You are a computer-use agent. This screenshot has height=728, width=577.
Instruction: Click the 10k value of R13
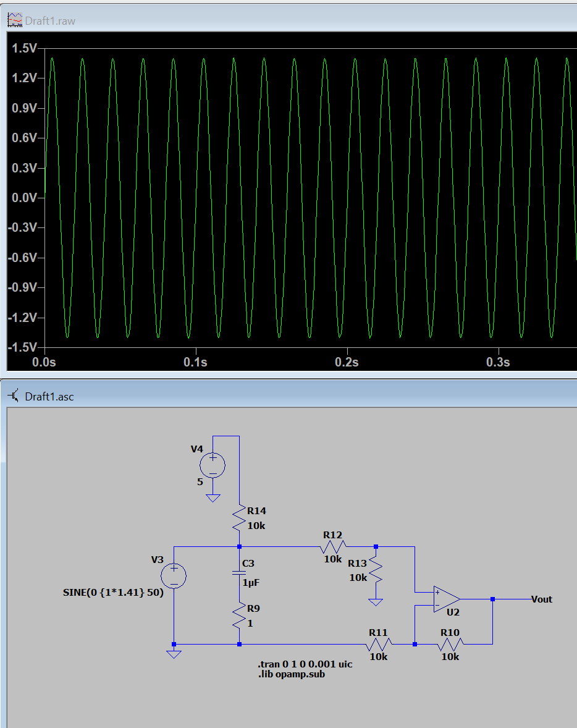pyautogui.click(x=358, y=578)
